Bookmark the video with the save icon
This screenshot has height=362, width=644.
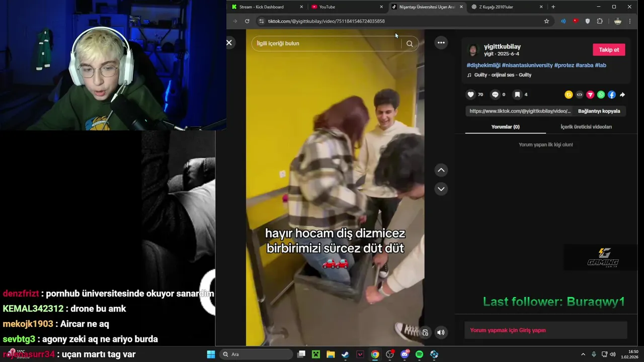517,95
